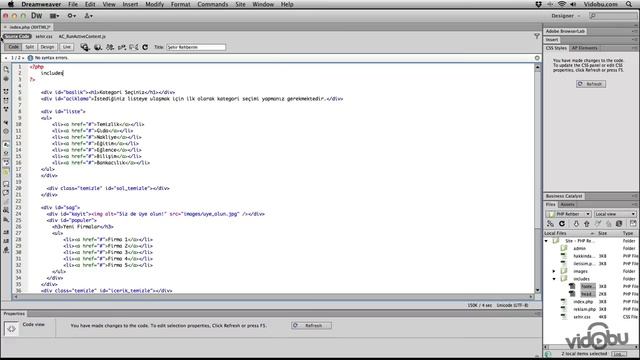Expand the images folder
640x360 pixels.
pos(554,271)
